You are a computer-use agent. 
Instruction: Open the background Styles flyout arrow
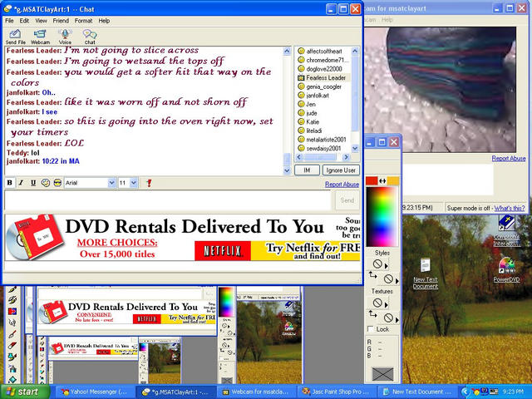tap(397, 281)
